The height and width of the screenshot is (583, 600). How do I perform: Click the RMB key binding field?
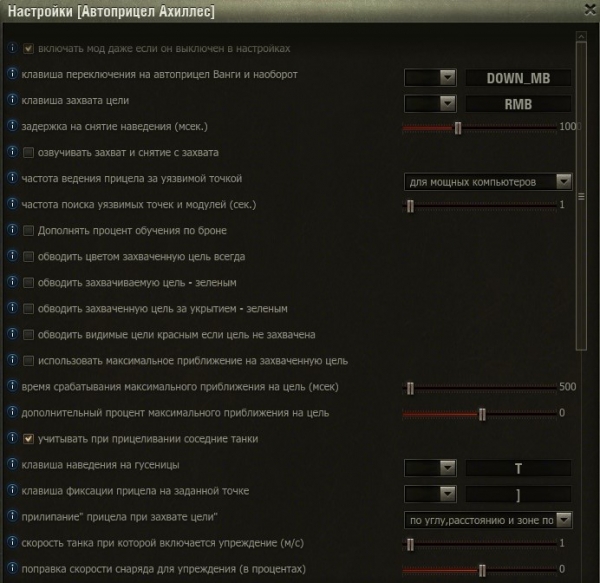tap(518, 104)
